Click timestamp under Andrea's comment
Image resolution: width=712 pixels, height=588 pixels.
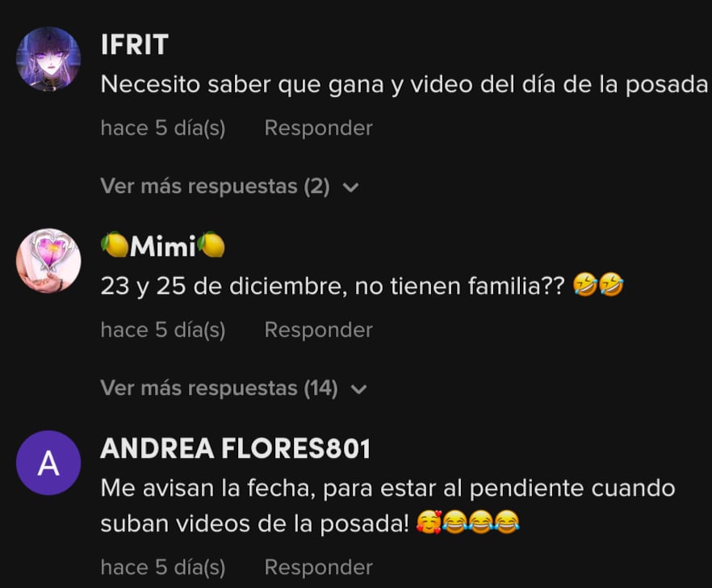[163, 567]
